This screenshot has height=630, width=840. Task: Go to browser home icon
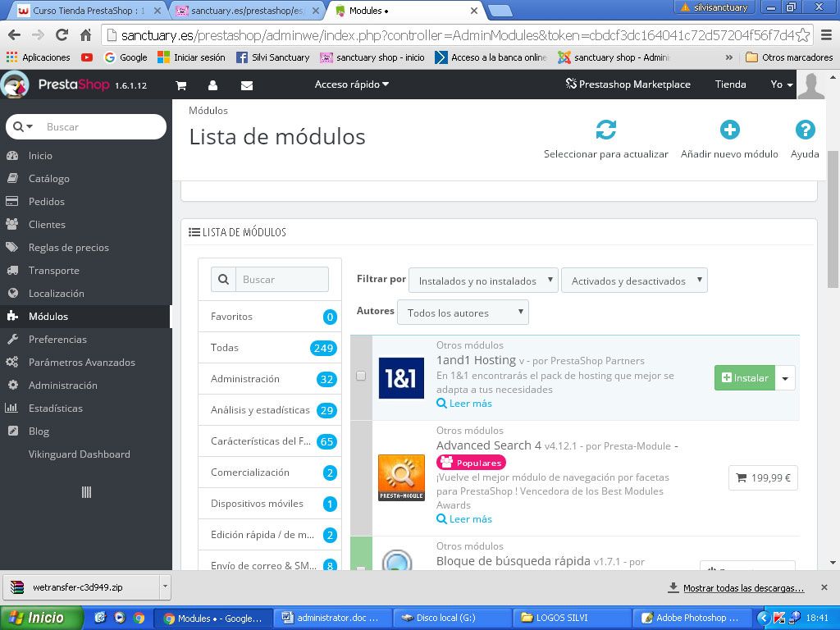click(x=85, y=35)
